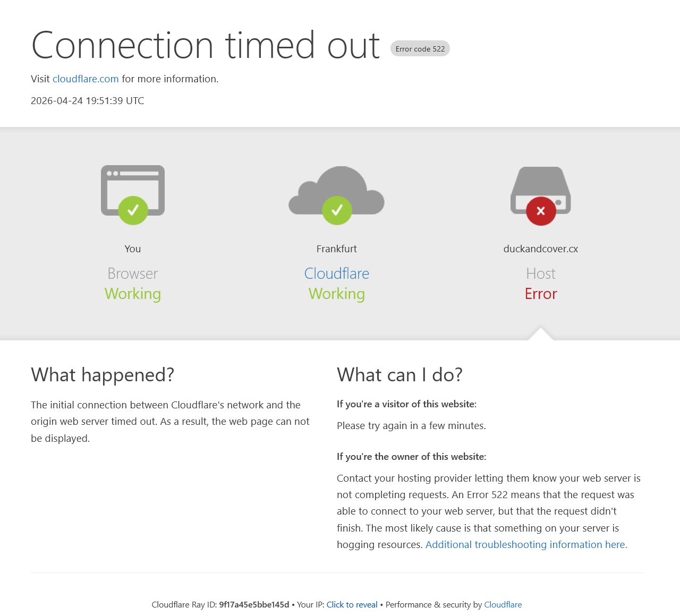Click the Error code 522 badge

pos(420,49)
